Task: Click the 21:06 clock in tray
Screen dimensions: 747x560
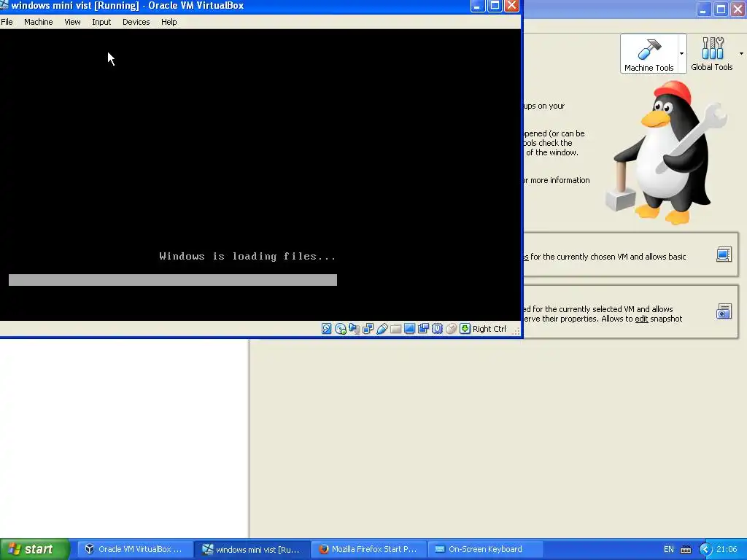Action: coord(727,549)
